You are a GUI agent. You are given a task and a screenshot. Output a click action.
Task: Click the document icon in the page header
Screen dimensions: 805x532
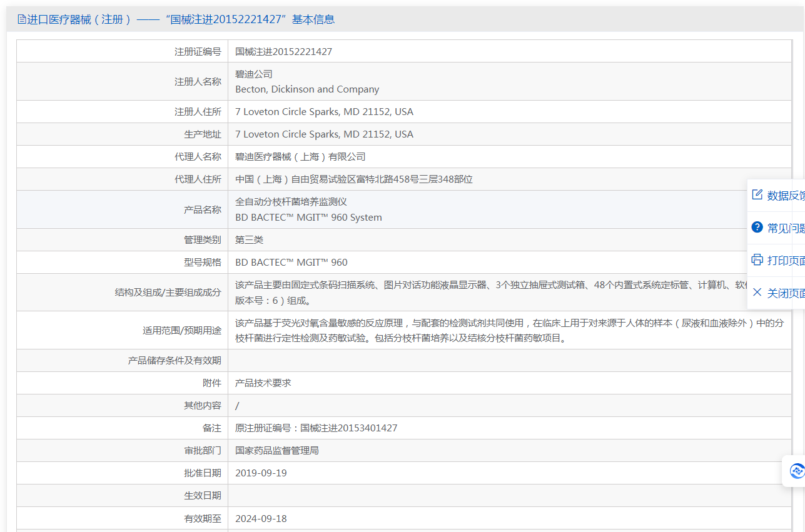tap(22, 19)
